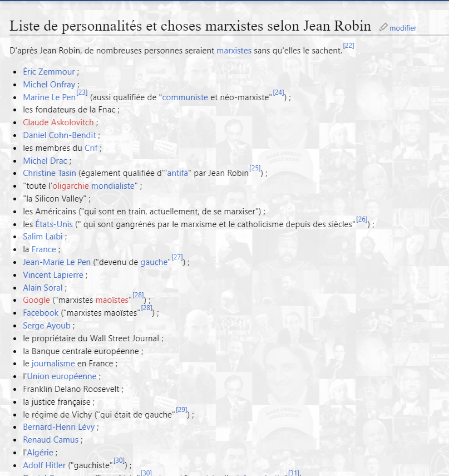Open footnote reference [25]
The height and width of the screenshot is (476, 449).
pyautogui.click(x=255, y=168)
